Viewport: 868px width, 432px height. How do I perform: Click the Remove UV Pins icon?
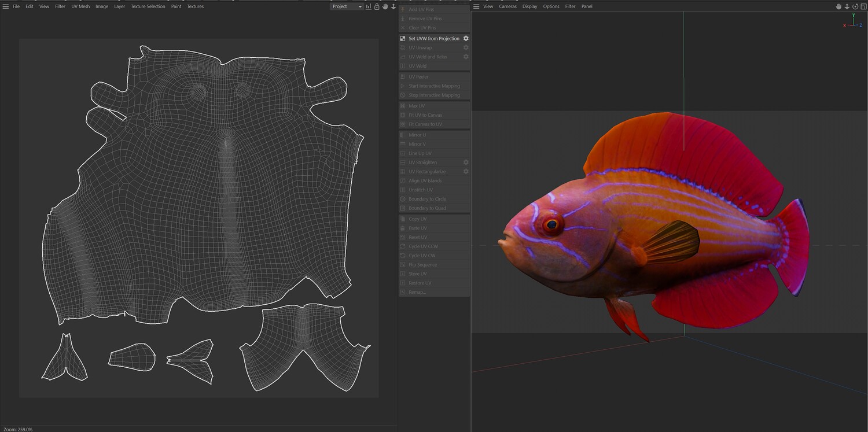tap(403, 19)
